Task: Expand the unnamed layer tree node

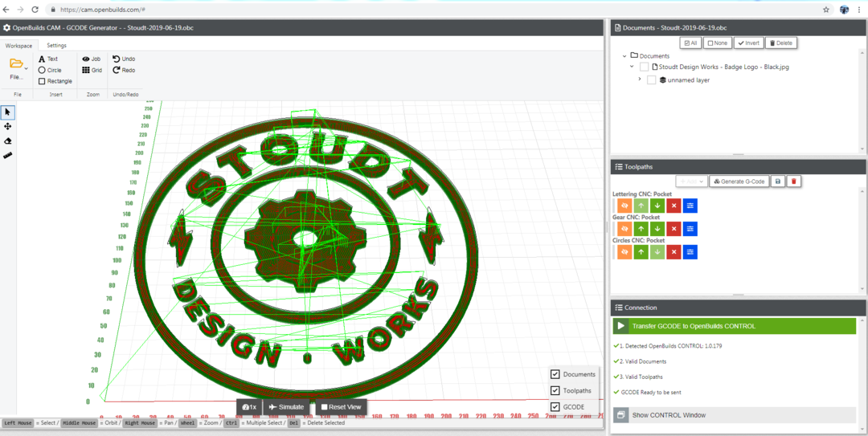Action: (640, 79)
